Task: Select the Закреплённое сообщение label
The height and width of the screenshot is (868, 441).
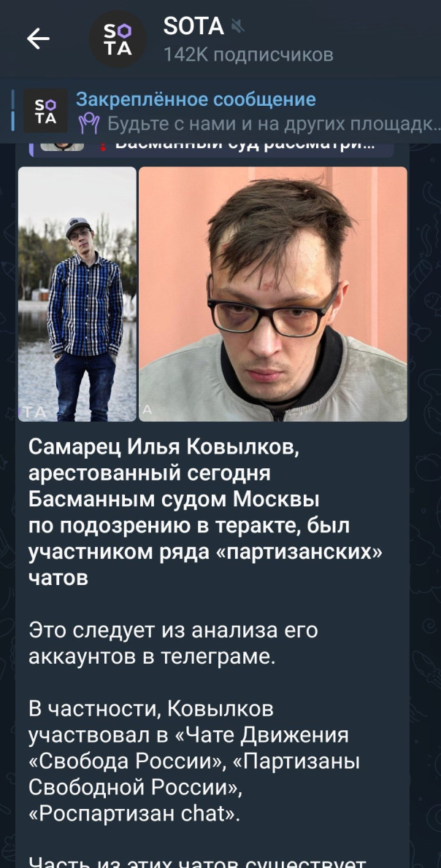Action: (196, 100)
